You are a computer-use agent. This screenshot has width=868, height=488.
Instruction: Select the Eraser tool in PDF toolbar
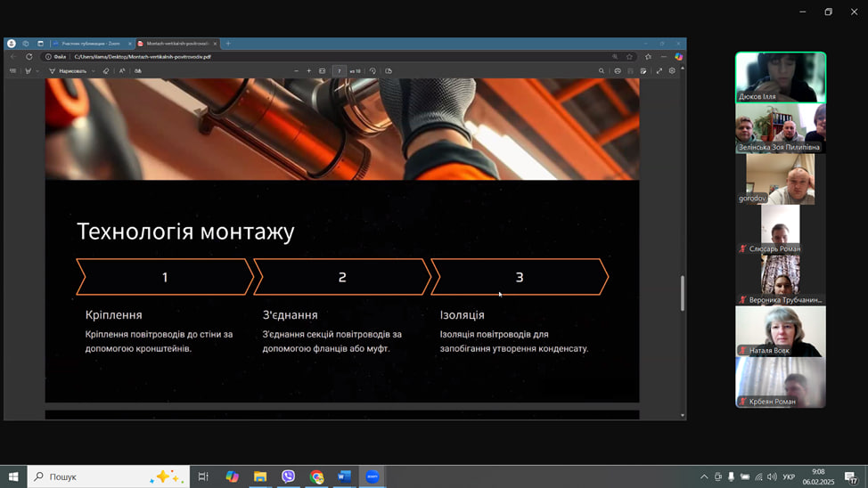(x=106, y=71)
